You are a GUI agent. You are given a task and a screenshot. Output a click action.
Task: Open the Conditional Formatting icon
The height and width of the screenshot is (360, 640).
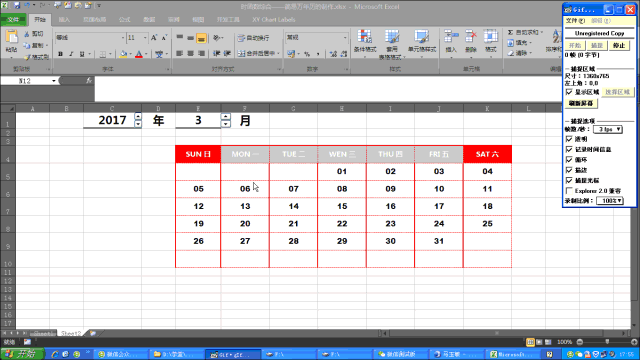(x=364, y=37)
